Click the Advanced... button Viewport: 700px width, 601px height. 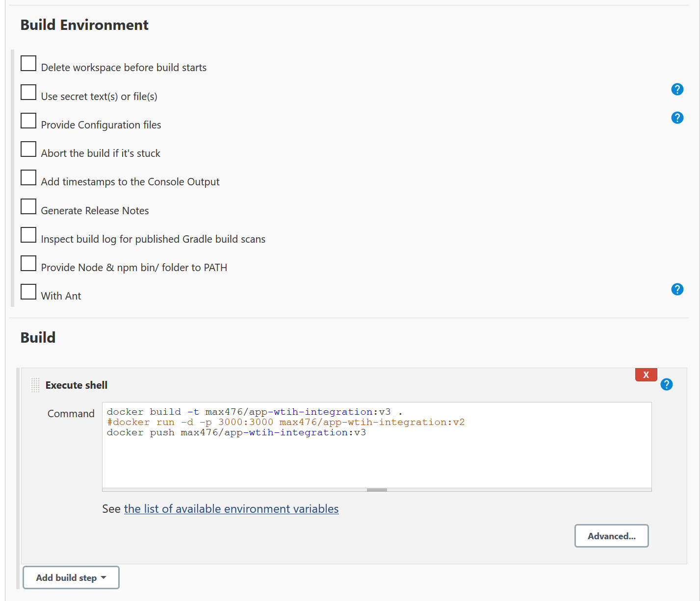pos(611,536)
